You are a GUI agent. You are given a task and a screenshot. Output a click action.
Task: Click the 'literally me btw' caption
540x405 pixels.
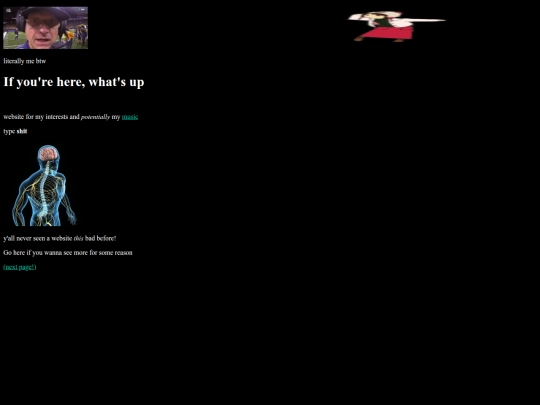(x=24, y=61)
